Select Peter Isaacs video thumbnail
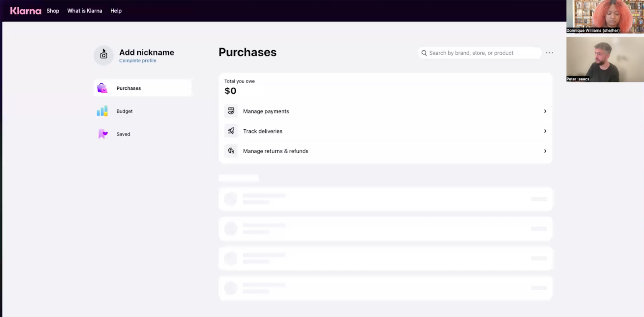The height and width of the screenshot is (317, 644). coord(605,60)
